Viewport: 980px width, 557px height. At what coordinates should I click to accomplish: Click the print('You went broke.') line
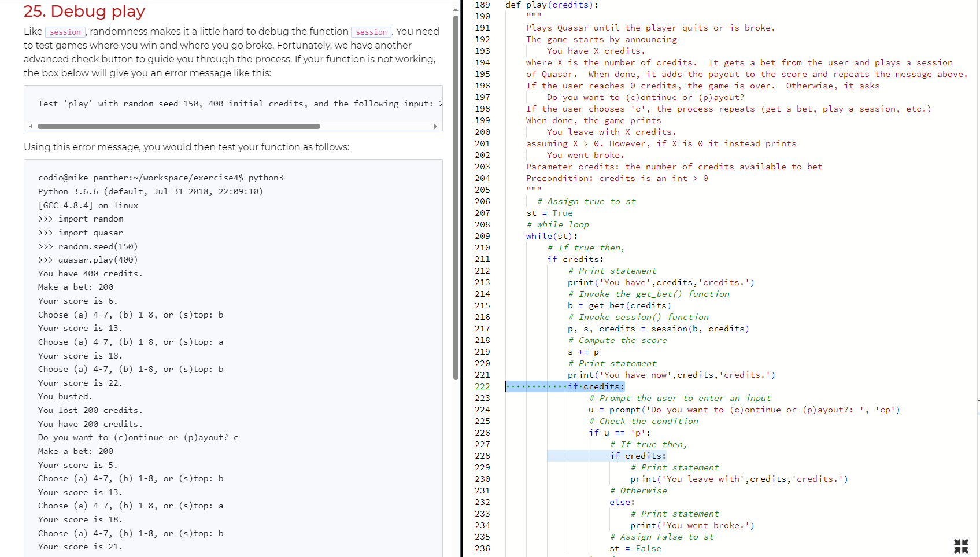click(692, 525)
